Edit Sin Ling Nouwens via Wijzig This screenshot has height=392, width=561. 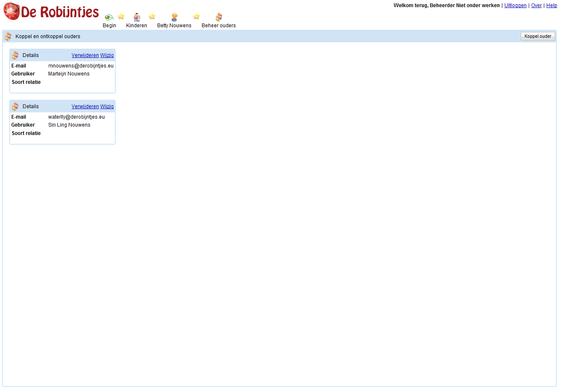(107, 106)
